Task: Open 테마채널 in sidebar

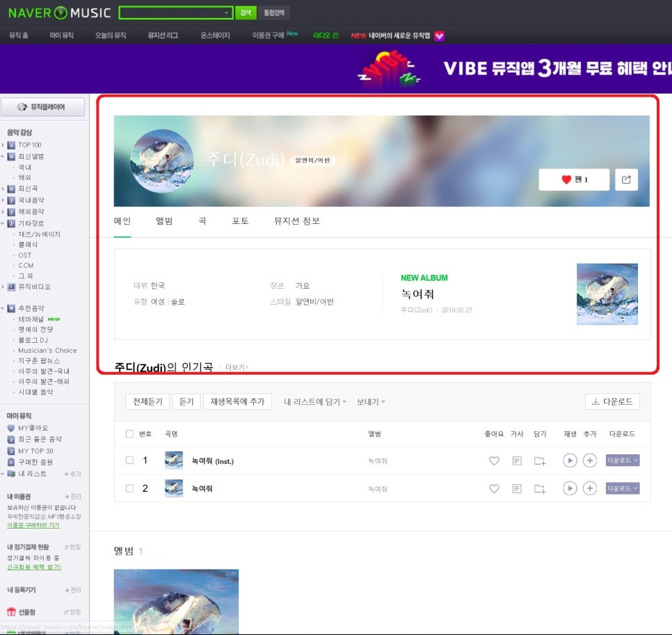Action: [x=31, y=319]
